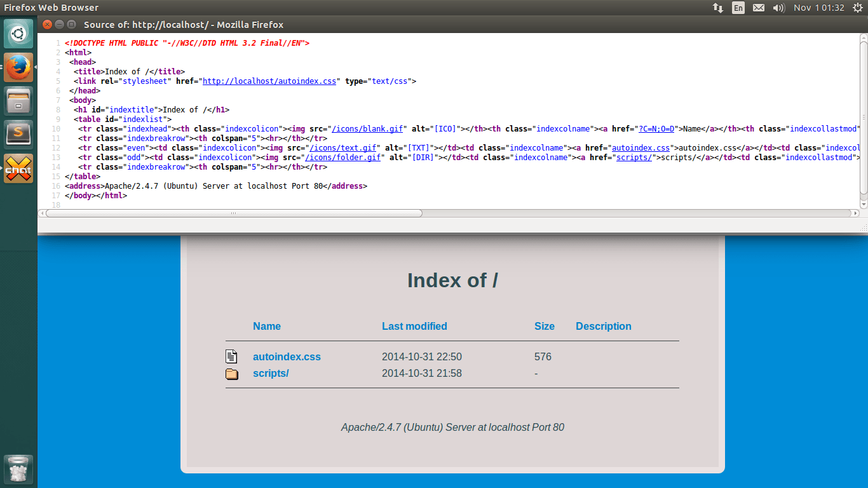This screenshot has height=488, width=868.
Task: Maximize the page source window
Action: pyautogui.click(x=71, y=25)
